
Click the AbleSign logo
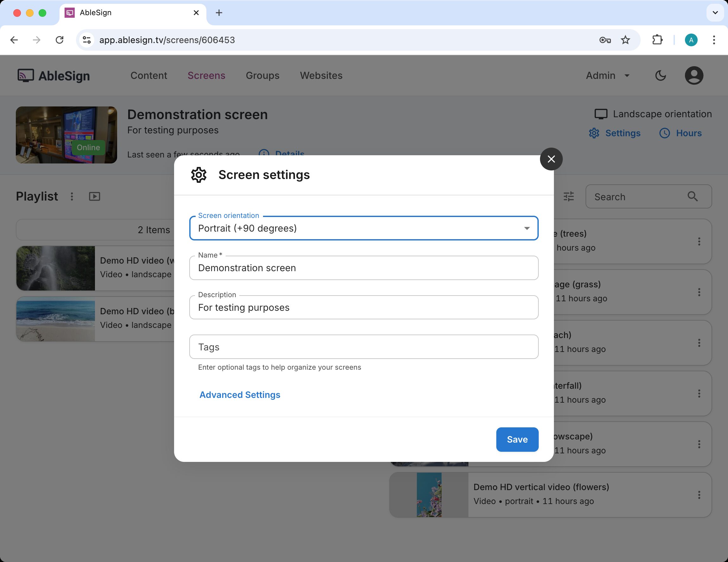(54, 76)
